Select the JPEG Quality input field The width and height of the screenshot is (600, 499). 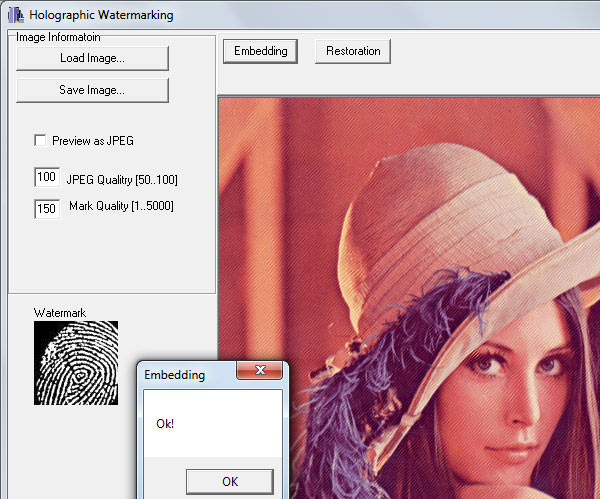[x=47, y=177]
